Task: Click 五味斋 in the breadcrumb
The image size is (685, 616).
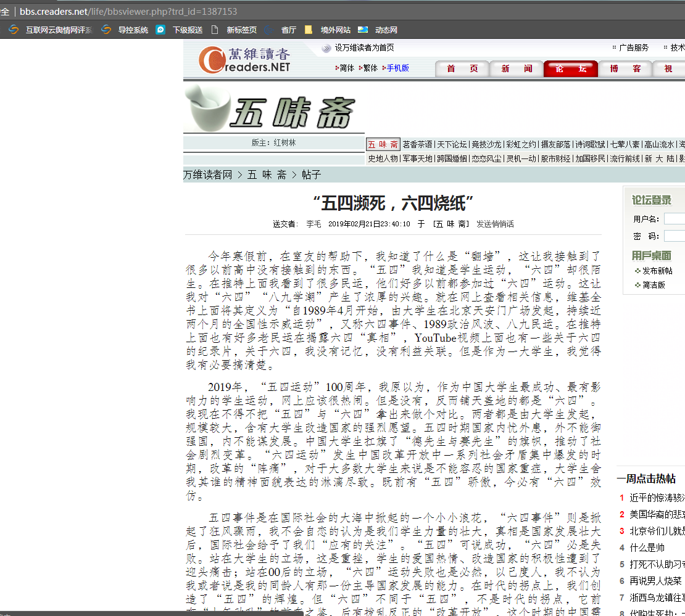Action: (267, 175)
